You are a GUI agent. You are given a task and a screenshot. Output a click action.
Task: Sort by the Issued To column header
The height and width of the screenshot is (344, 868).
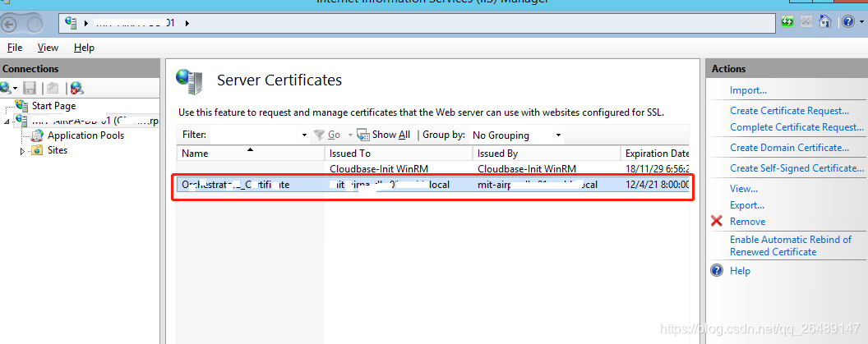[399, 154]
